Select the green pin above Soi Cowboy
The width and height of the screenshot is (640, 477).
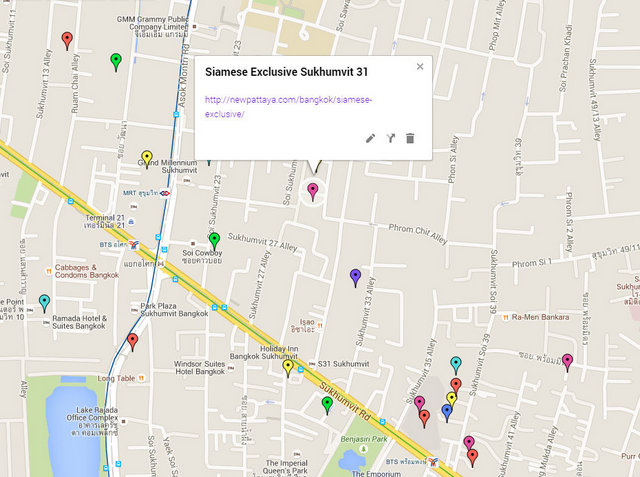click(x=214, y=242)
